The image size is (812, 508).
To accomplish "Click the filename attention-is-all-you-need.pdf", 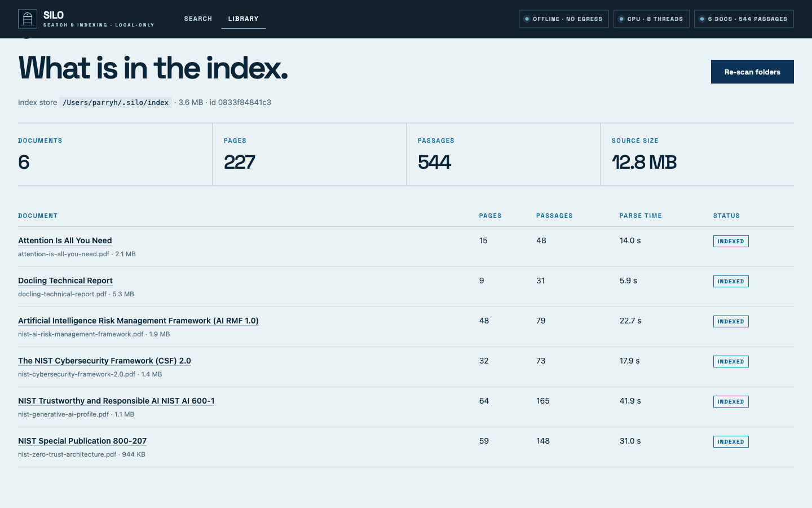I will pyautogui.click(x=64, y=254).
